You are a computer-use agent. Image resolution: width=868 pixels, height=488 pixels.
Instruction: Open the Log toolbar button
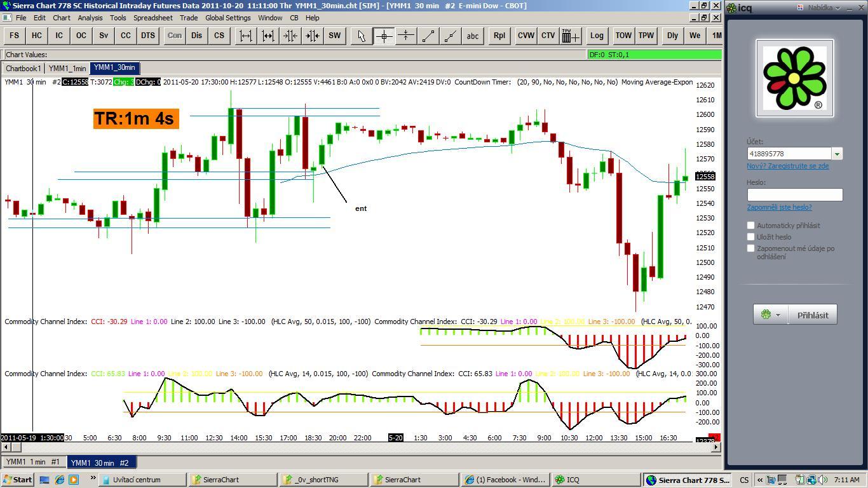pos(597,36)
